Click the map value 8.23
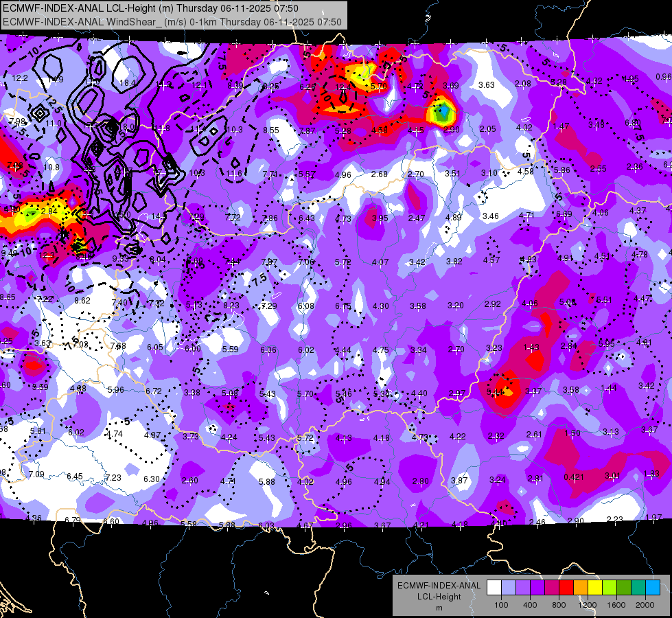 click(231, 306)
